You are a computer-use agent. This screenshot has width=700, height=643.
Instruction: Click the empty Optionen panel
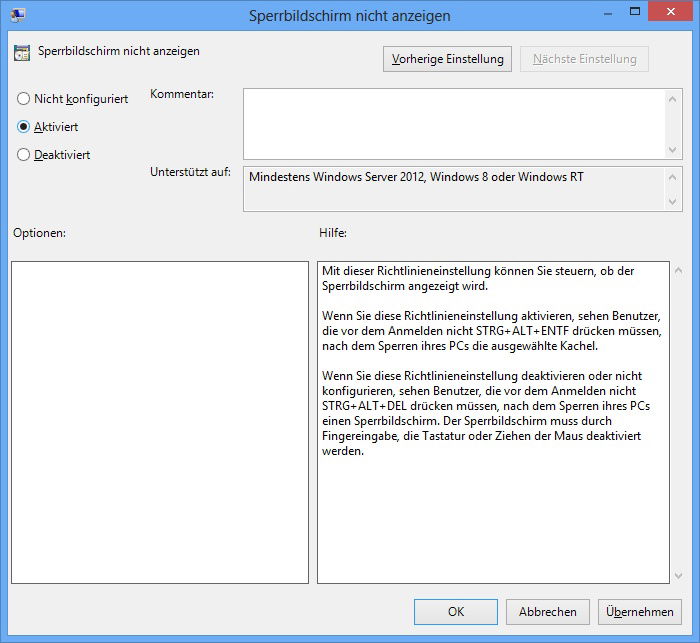160,422
